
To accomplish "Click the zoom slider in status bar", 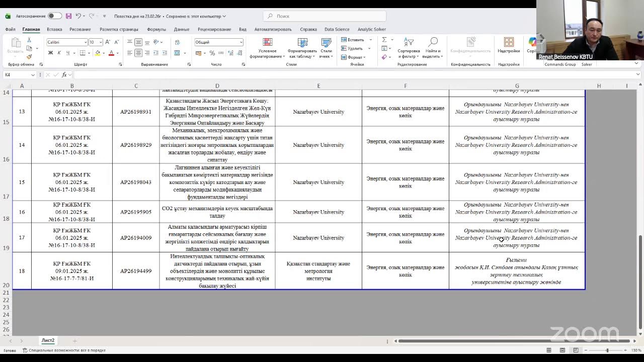I will [607, 350].
